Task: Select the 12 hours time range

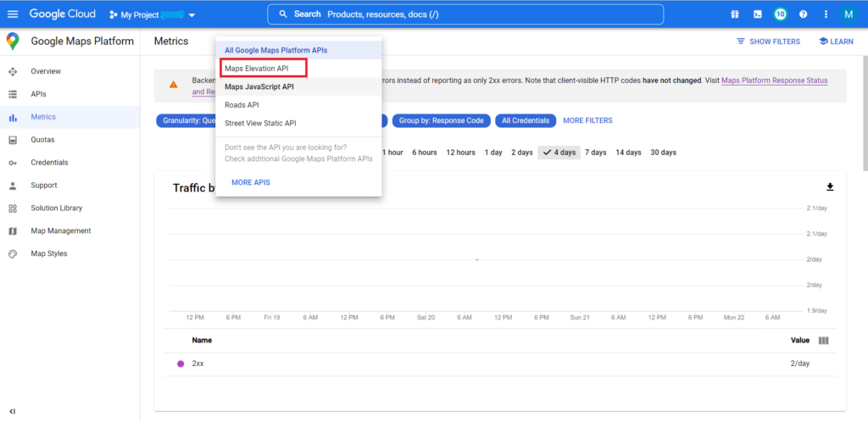Action: tap(460, 153)
